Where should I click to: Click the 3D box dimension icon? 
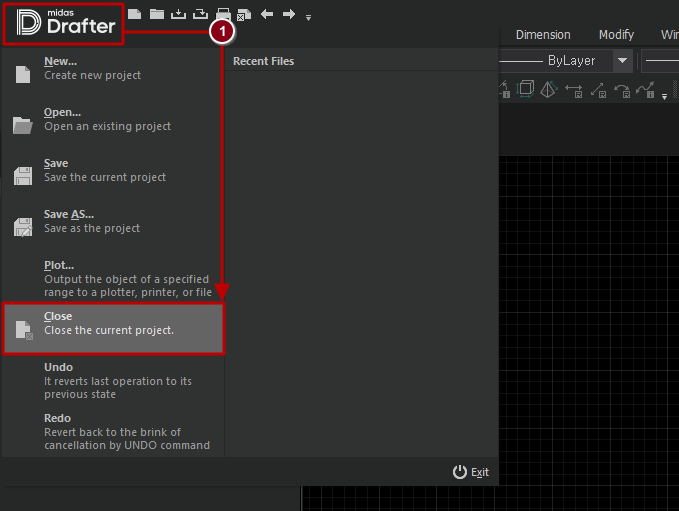[x=525, y=89]
